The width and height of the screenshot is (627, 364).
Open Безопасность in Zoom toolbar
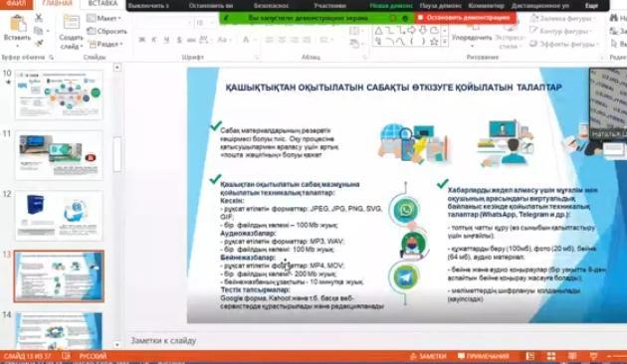pyautogui.click(x=271, y=6)
